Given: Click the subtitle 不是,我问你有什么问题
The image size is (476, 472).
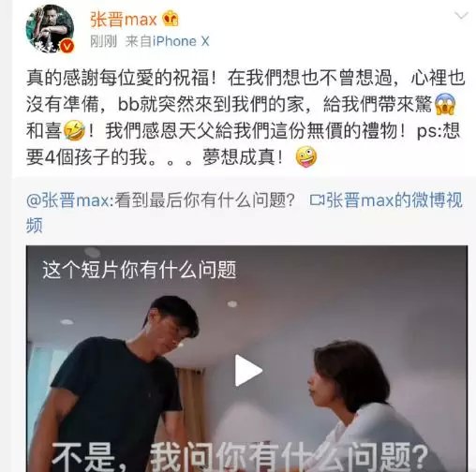Looking at the screenshot, I should (240, 458).
